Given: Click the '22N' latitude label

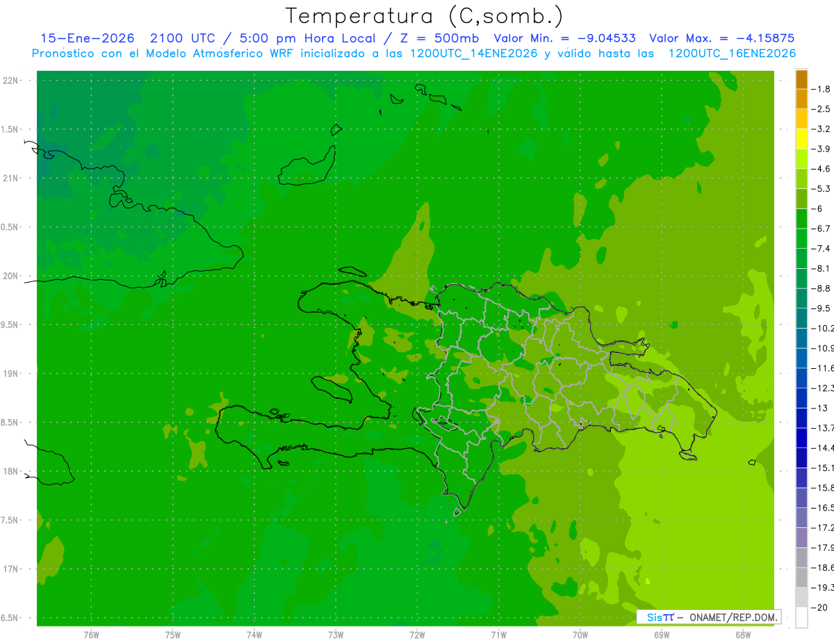Looking at the screenshot, I should (10, 81).
